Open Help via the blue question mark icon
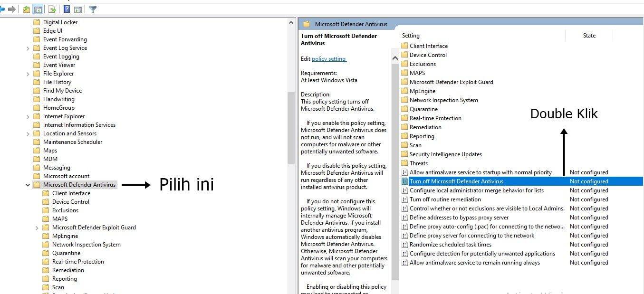 [67, 9]
